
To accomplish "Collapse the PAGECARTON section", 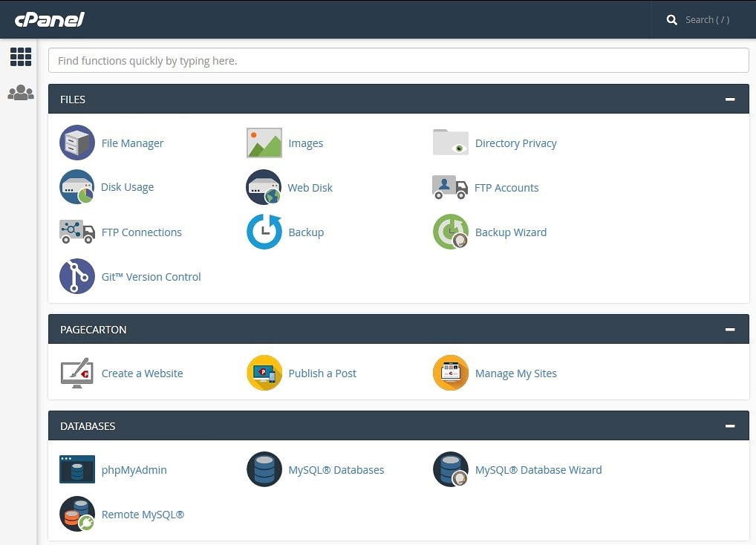I will (730, 330).
